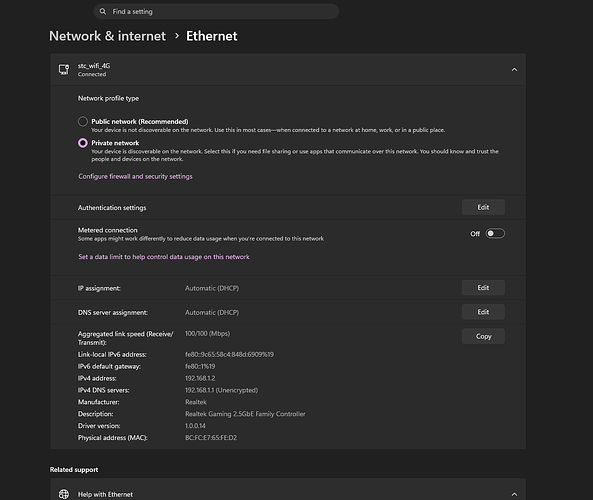Click the globe icon for Help with Ethernet
The image size is (593, 500).
pos(64,494)
